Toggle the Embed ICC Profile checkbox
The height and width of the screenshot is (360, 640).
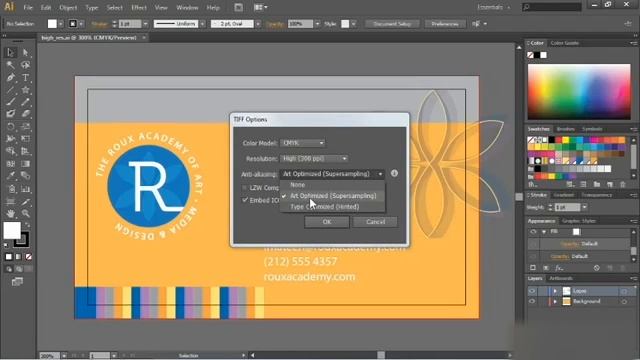click(245, 200)
